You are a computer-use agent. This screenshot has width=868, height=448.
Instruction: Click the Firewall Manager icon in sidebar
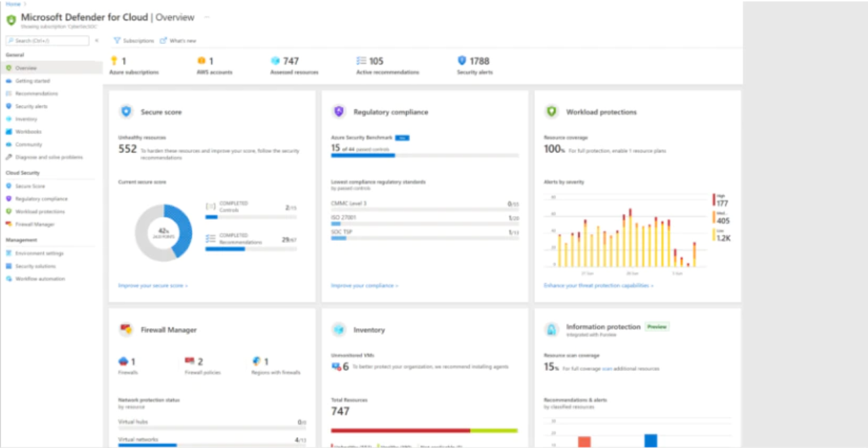coord(9,224)
